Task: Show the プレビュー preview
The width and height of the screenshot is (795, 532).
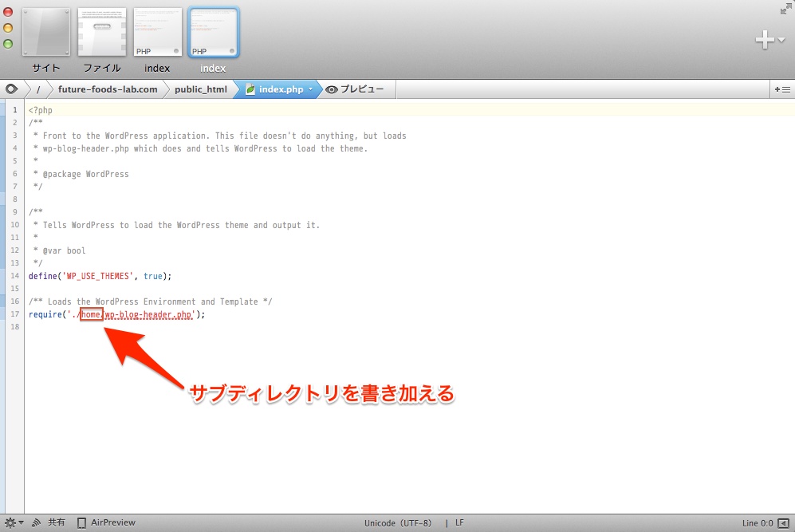Action: point(355,89)
